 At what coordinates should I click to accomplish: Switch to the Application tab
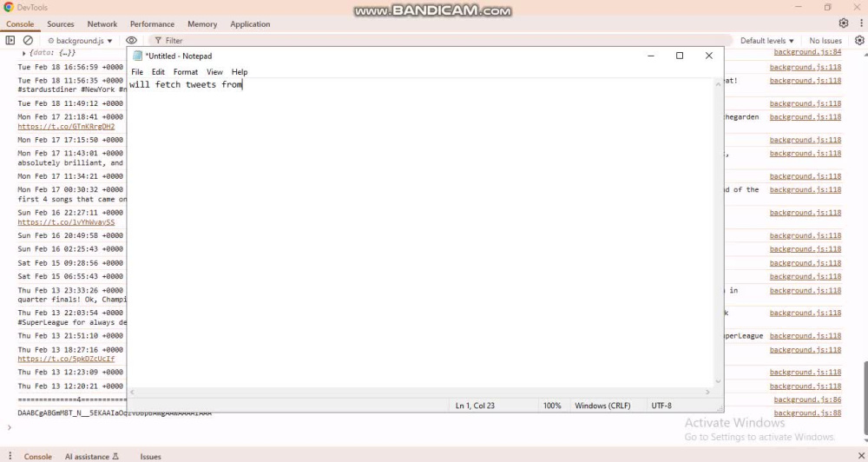250,23
